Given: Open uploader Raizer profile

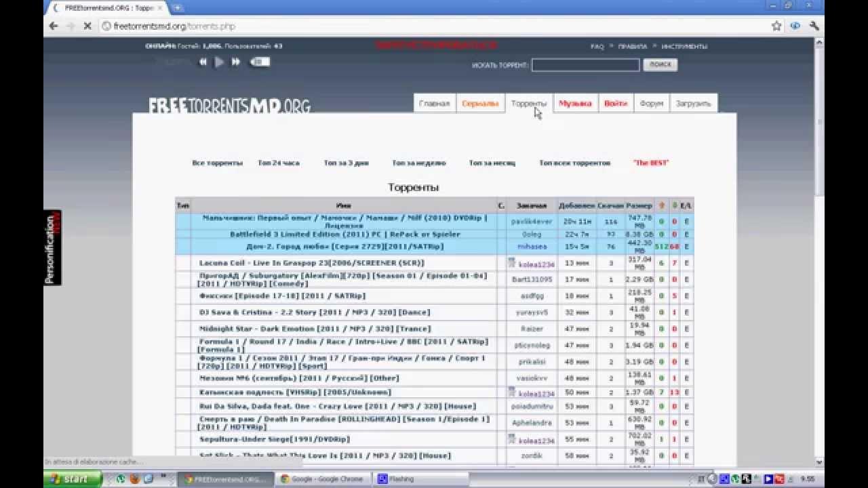Looking at the screenshot, I should [532, 329].
